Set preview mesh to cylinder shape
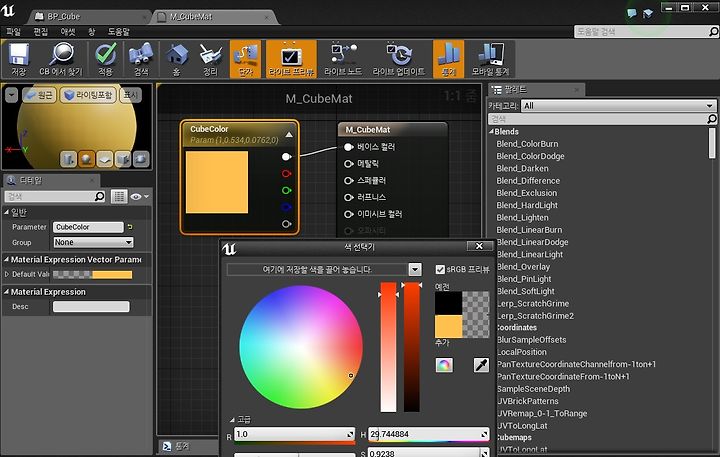The height and width of the screenshot is (457, 720). pyautogui.click(x=68, y=159)
